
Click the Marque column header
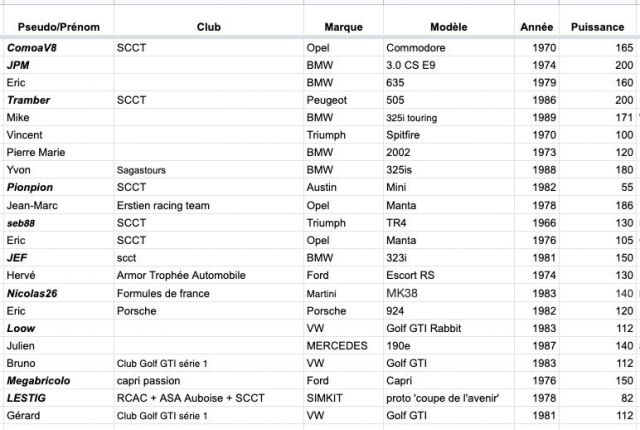(343, 26)
